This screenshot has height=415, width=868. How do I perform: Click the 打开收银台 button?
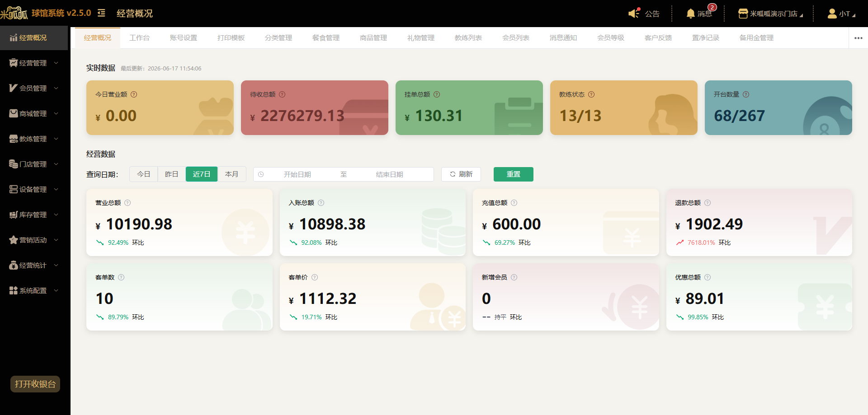(x=35, y=384)
